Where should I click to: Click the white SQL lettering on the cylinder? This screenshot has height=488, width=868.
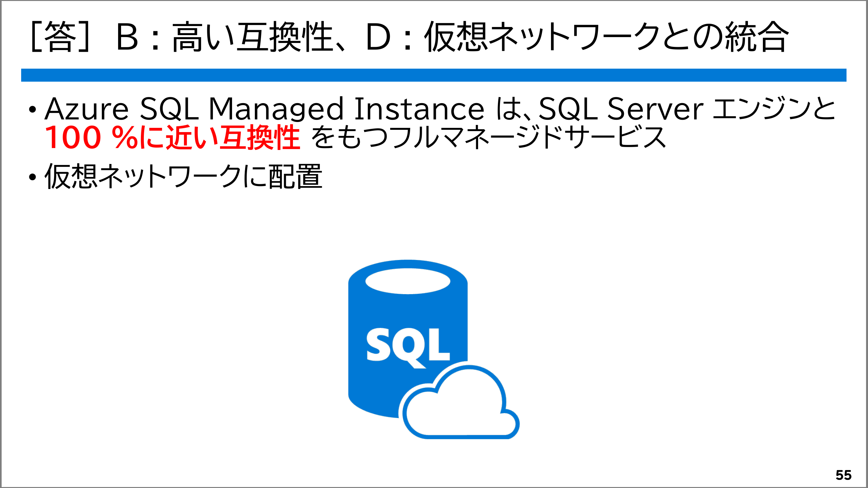408,346
